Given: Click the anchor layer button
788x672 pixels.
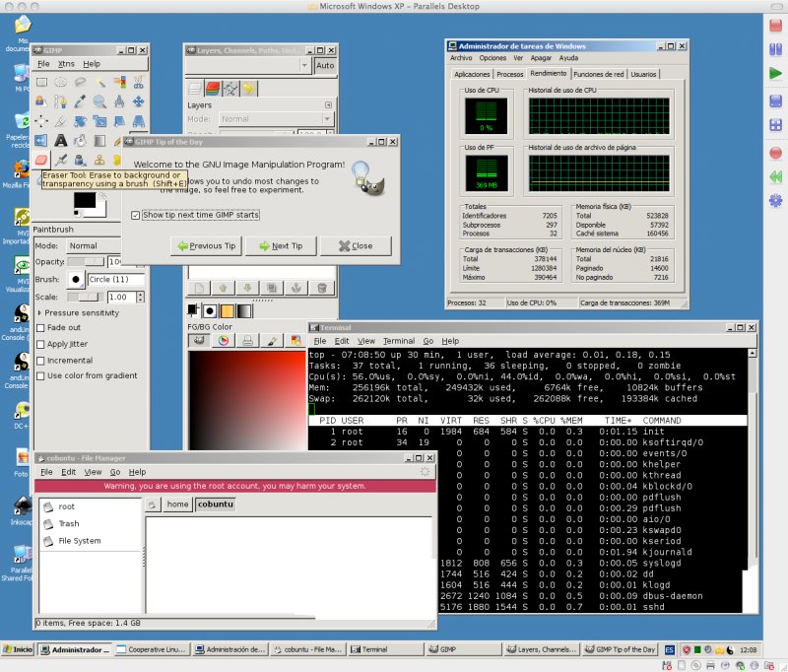Looking at the screenshot, I should (296, 288).
